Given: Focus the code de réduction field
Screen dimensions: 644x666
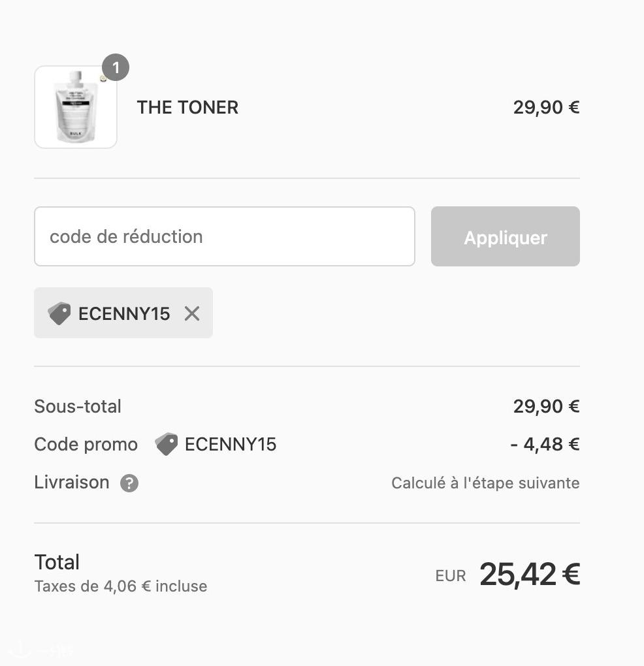Looking at the screenshot, I should click(x=224, y=236).
